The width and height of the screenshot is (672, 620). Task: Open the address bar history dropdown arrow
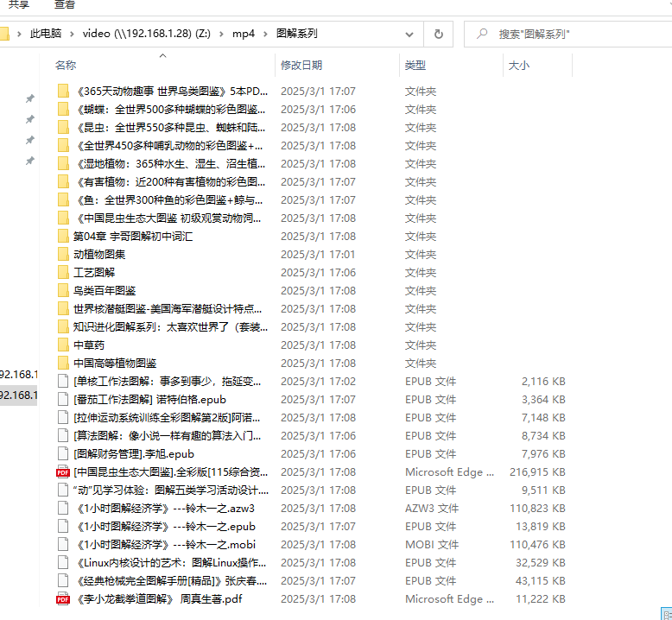411,34
